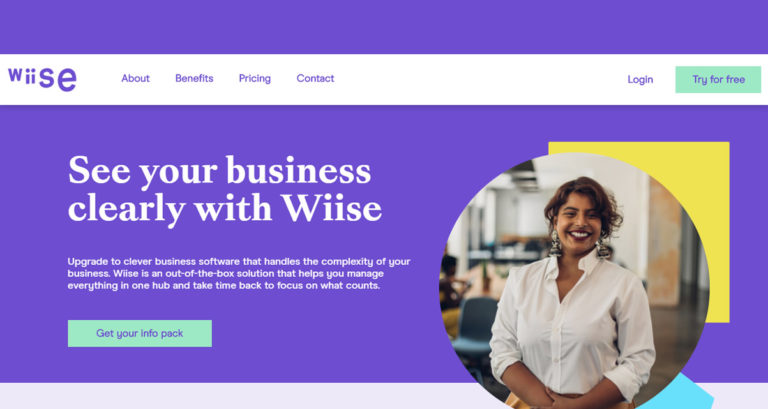Image resolution: width=768 pixels, height=409 pixels.
Task: Click the Login link
Action: click(640, 79)
